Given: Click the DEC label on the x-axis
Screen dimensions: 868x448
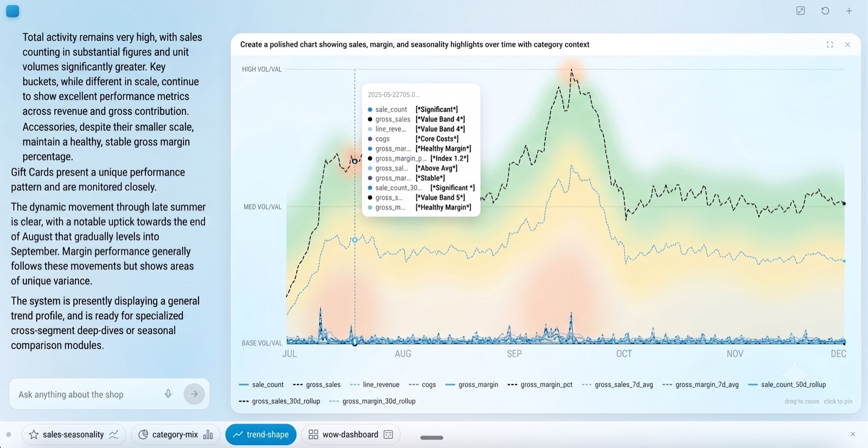Looking at the screenshot, I should click(838, 354).
